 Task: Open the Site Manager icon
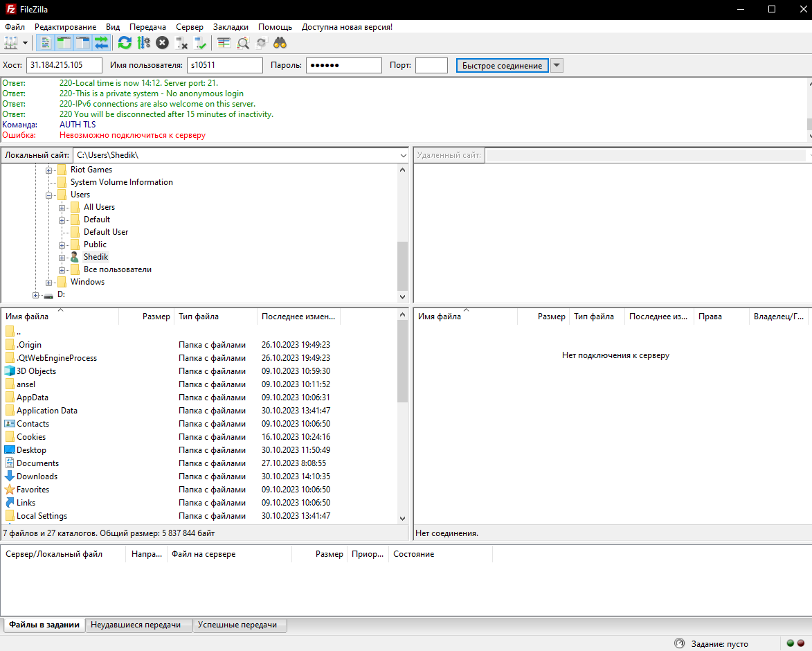(11, 43)
